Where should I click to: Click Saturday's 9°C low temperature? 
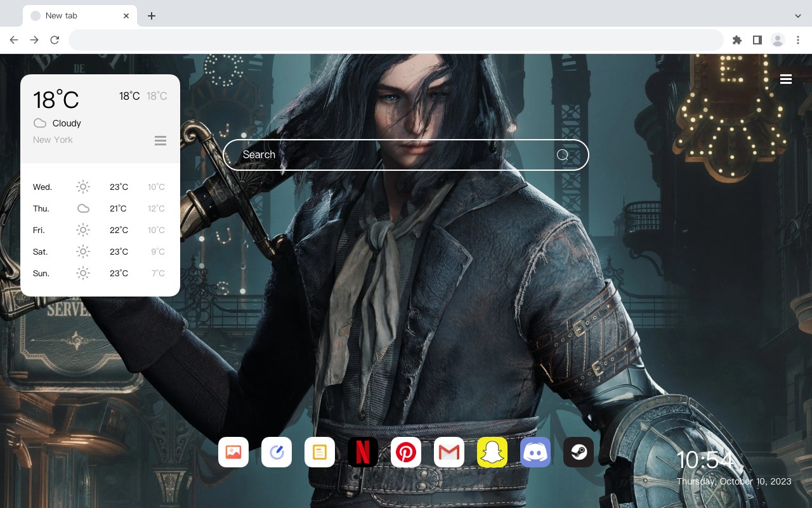(158, 251)
